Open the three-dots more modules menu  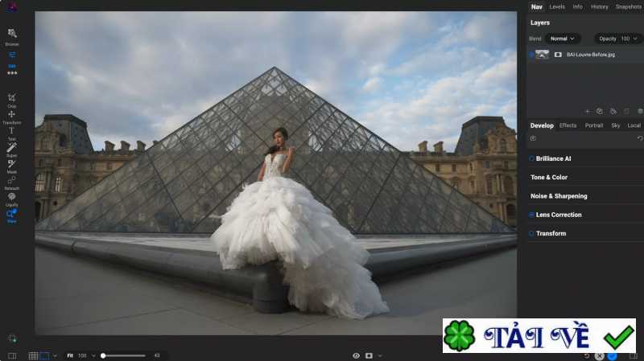(x=12, y=73)
